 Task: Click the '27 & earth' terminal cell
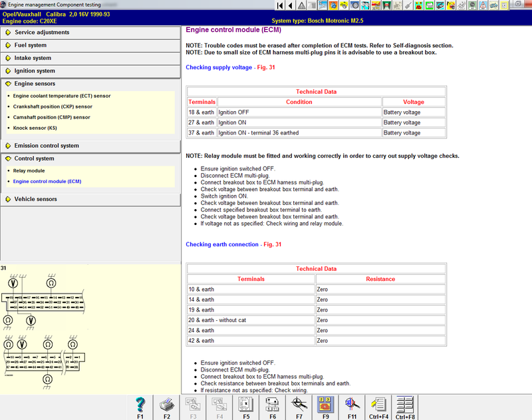[x=202, y=122]
